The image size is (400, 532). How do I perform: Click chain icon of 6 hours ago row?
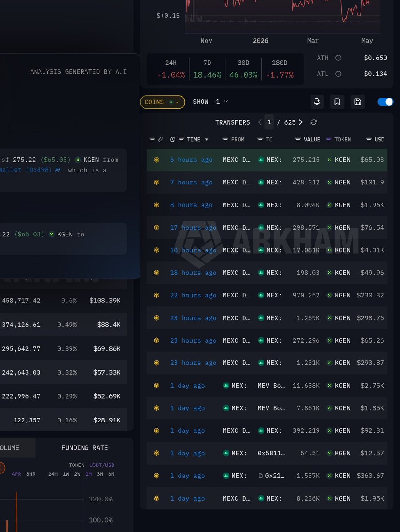pyautogui.click(x=156, y=160)
